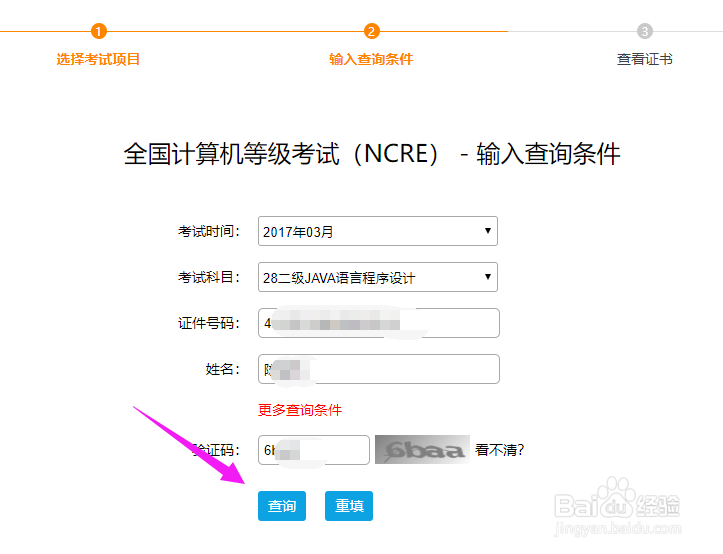
Task: Click the captcha image 6baa
Action: (x=422, y=450)
